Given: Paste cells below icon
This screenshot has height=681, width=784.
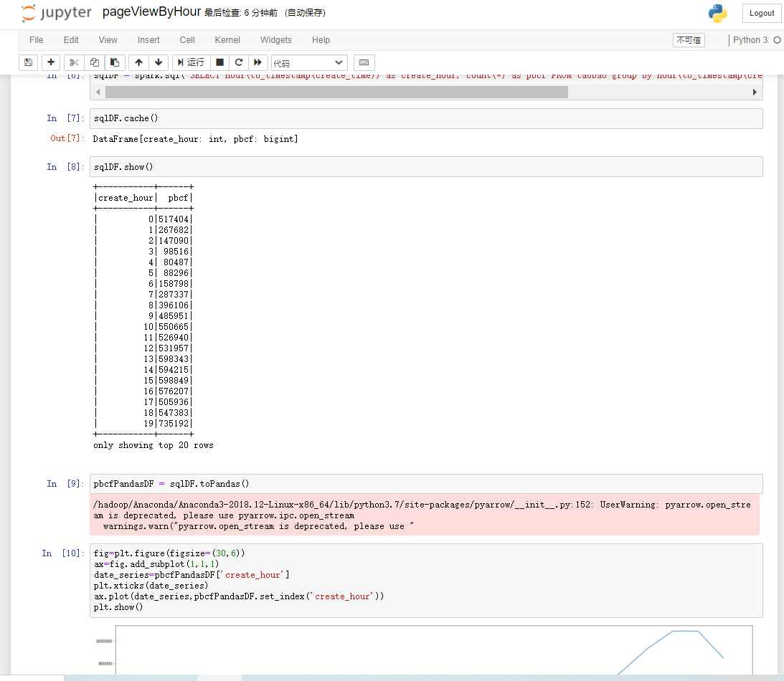Looking at the screenshot, I should coord(115,62).
